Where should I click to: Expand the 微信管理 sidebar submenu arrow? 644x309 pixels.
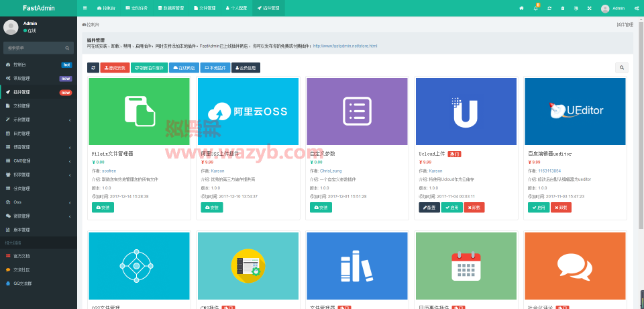coord(70,216)
